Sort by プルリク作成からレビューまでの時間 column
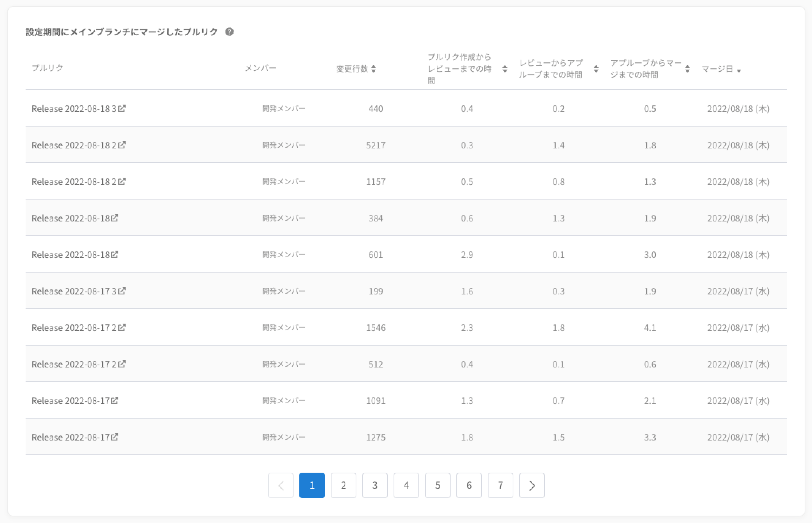Screen dimensions: 812x523 coord(505,69)
